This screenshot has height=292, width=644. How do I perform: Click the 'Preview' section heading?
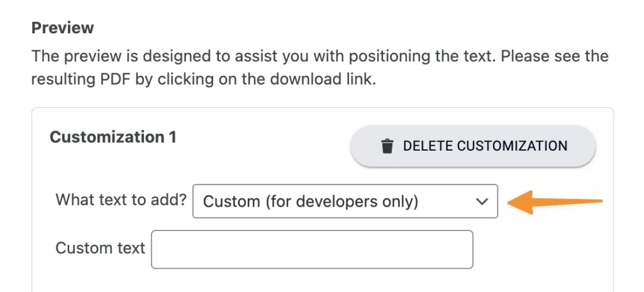(63, 28)
